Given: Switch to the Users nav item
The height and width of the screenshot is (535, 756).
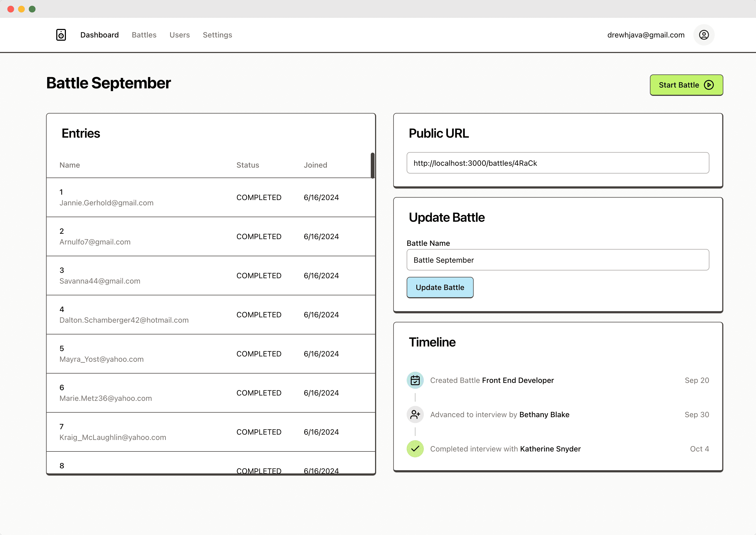Looking at the screenshot, I should (x=179, y=35).
